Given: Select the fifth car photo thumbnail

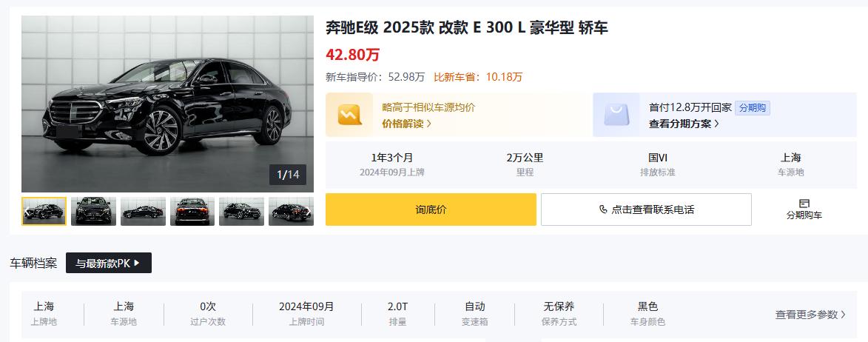Looking at the screenshot, I should (241, 211).
